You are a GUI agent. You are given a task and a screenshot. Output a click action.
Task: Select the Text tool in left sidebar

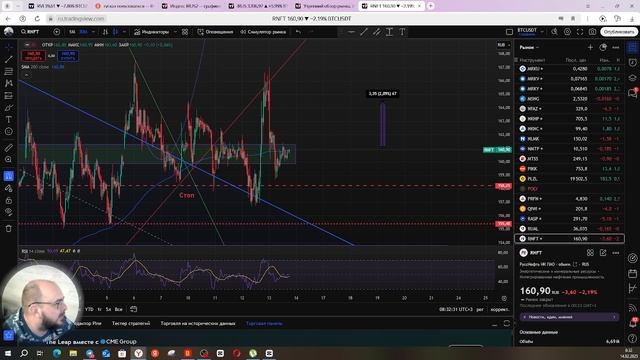tap(9, 120)
